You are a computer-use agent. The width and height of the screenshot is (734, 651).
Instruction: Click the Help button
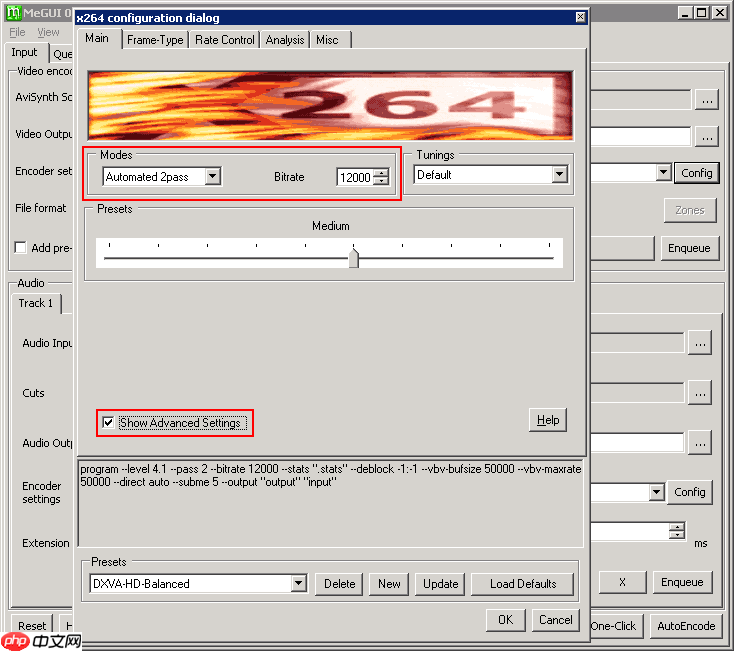[x=547, y=420]
